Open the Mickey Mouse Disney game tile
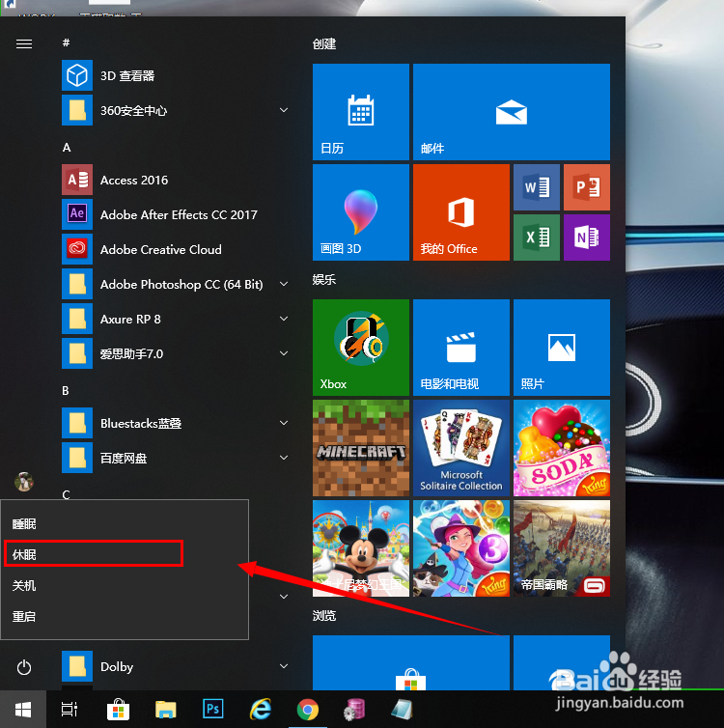Viewport: 724px width, 728px height. coord(361,548)
